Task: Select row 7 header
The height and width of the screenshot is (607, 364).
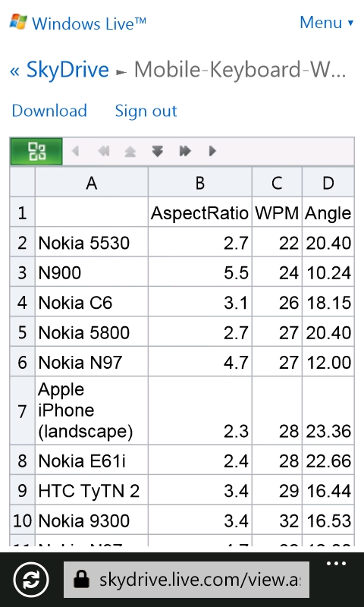Action: pyautogui.click(x=23, y=410)
